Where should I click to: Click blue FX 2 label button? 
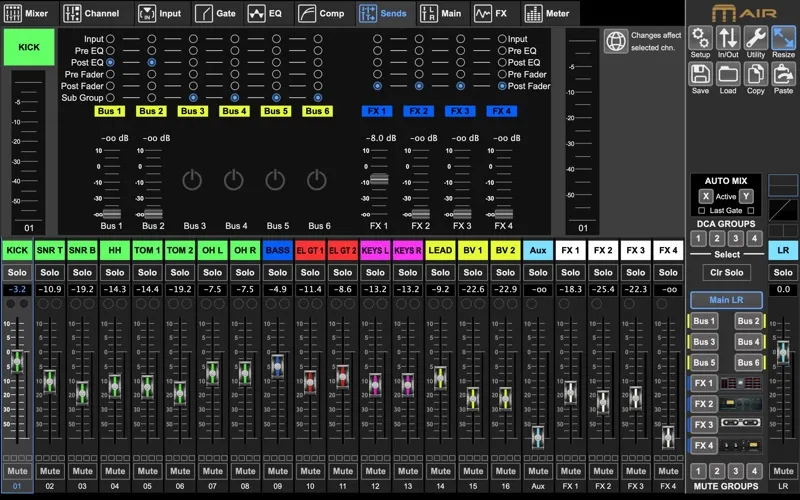pos(418,111)
